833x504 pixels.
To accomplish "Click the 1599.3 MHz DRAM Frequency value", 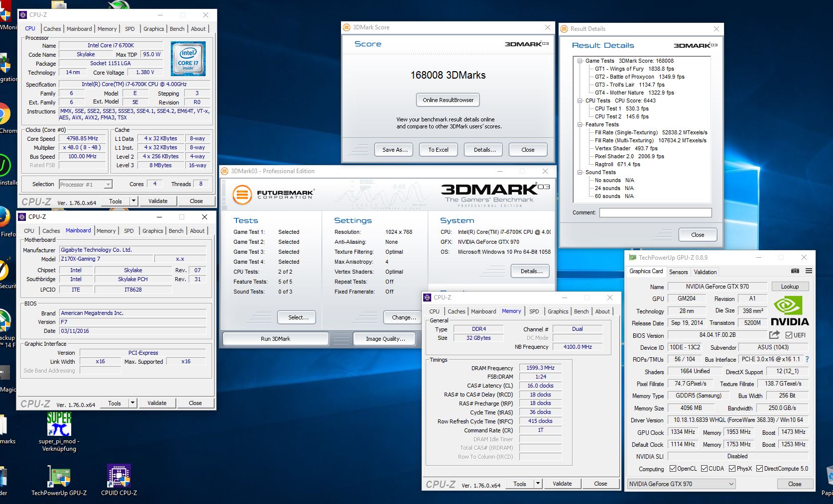I will point(540,368).
